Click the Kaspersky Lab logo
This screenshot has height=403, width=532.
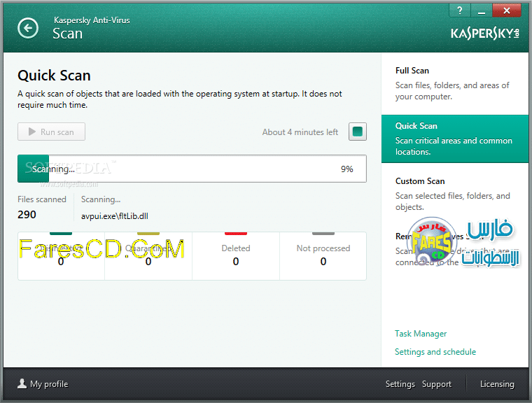[485, 34]
